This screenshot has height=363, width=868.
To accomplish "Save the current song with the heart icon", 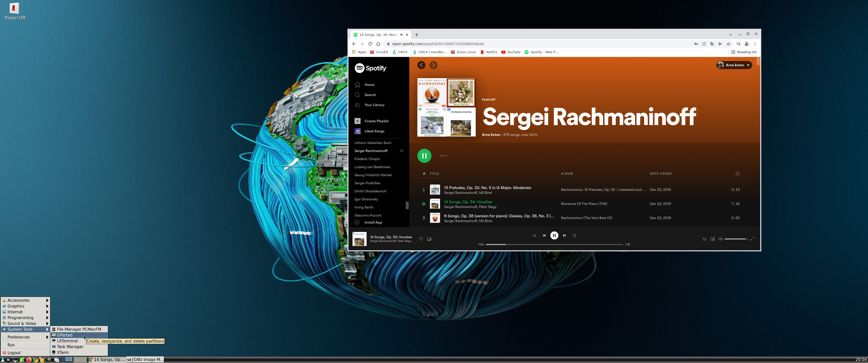I will click(421, 239).
